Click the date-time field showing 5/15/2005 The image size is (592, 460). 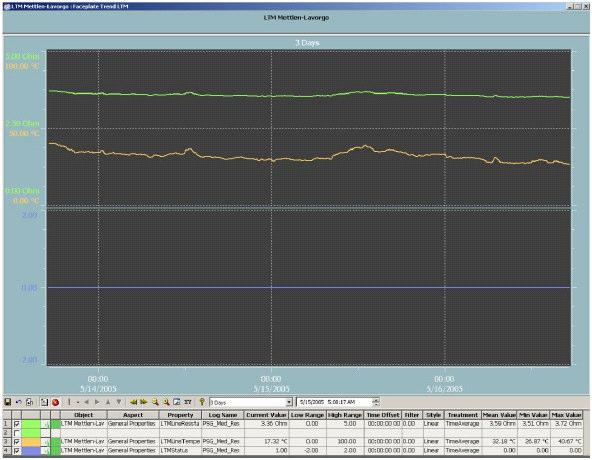335,403
